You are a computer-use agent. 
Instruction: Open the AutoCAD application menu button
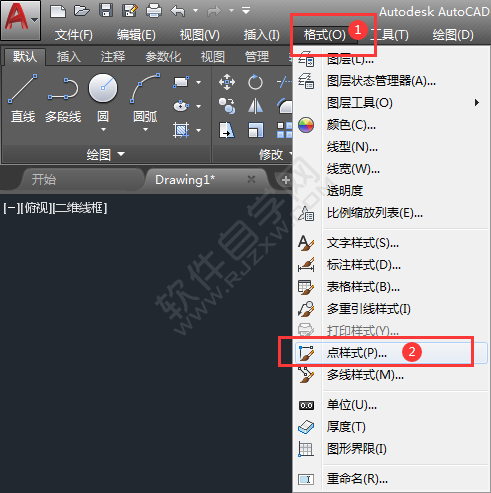(x=21, y=20)
